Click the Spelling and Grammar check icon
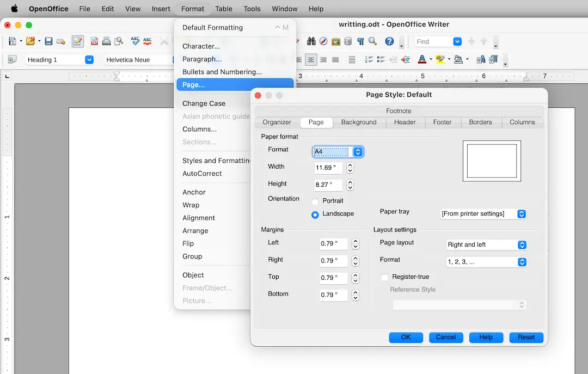The height and width of the screenshot is (374, 588). tap(135, 41)
